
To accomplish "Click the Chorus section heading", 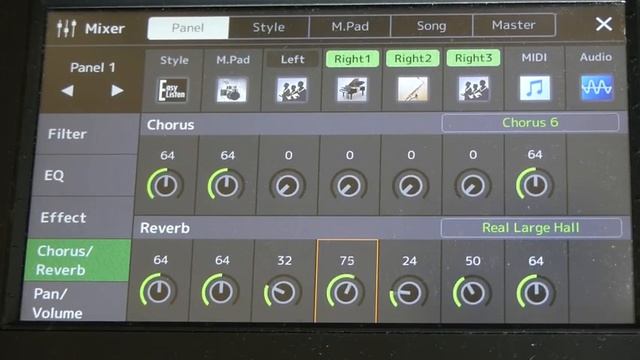I will [170, 125].
